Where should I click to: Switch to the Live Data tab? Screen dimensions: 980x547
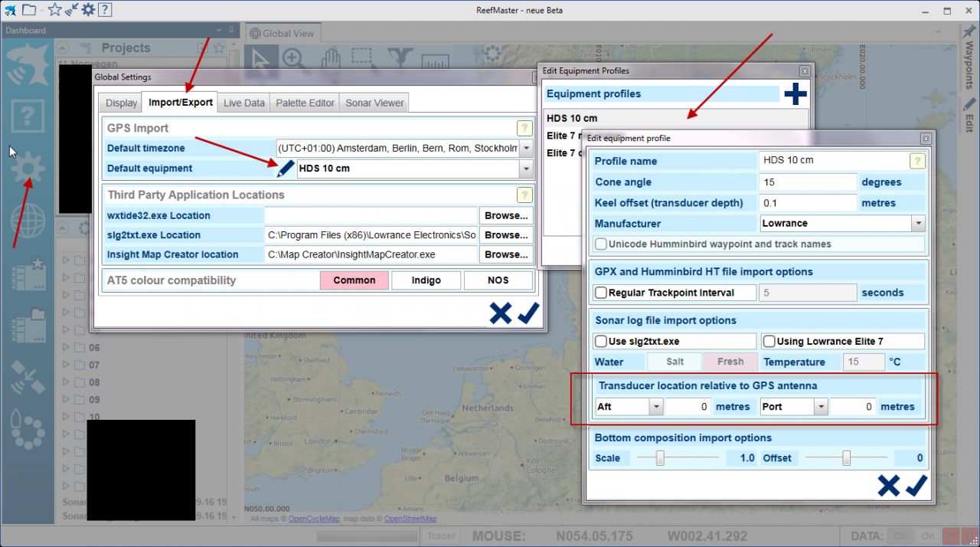pyautogui.click(x=243, y=103)
